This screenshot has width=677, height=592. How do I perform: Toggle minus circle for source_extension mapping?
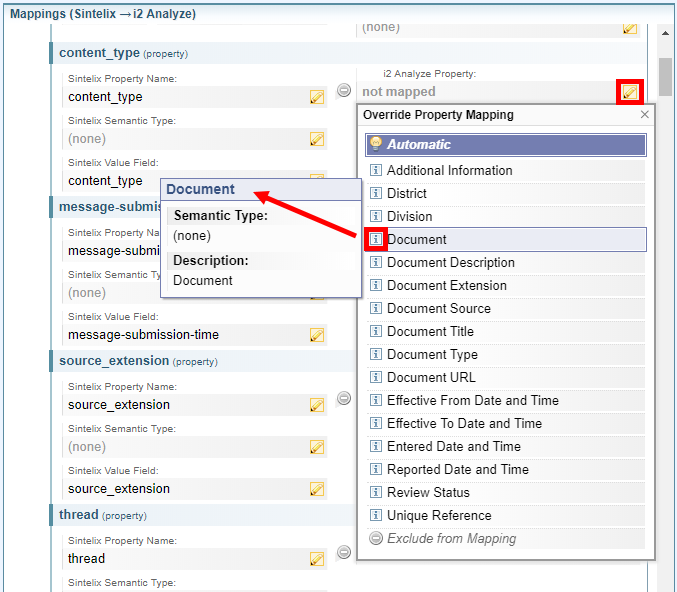344,398
